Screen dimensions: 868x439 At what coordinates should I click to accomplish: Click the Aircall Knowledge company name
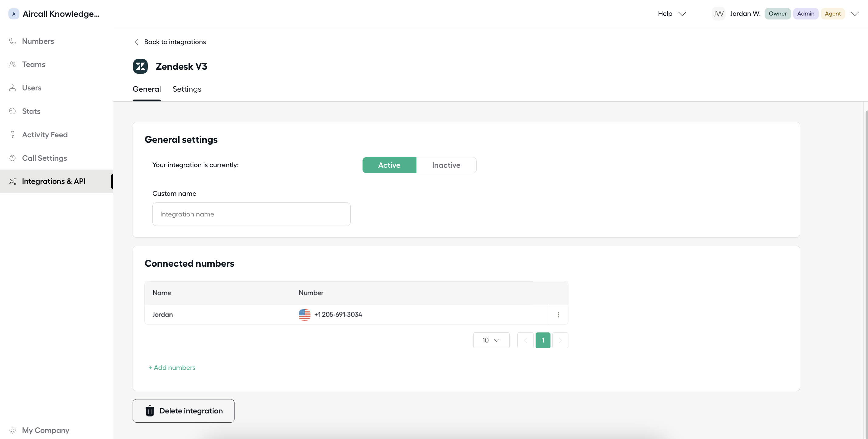(61, 14)
